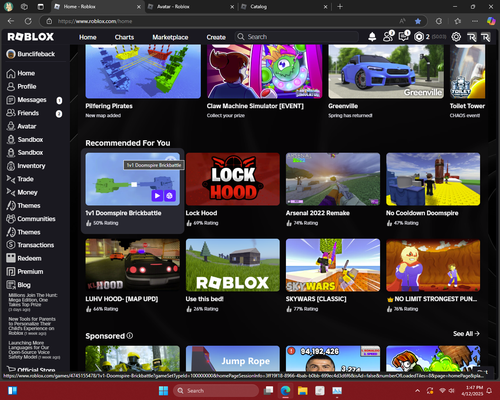
Task: Open Microsoft Edge in the taskbar
Action: 285,391
